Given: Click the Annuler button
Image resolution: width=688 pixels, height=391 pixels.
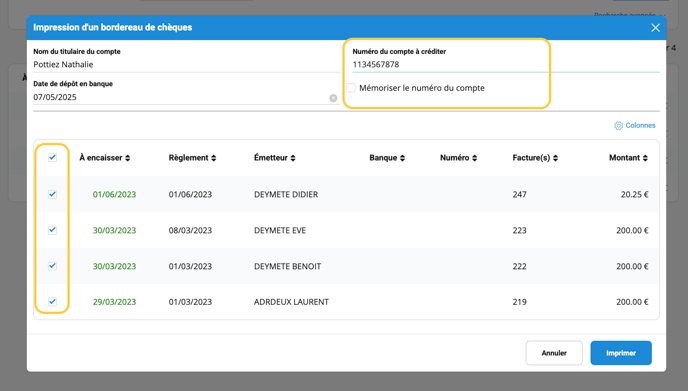Looking at the screenshot, I should point(554,353).
